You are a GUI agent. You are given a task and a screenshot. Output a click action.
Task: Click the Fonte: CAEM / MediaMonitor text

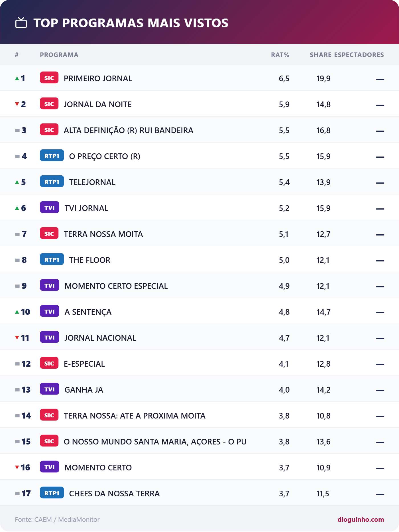click(x=57, y=519)
